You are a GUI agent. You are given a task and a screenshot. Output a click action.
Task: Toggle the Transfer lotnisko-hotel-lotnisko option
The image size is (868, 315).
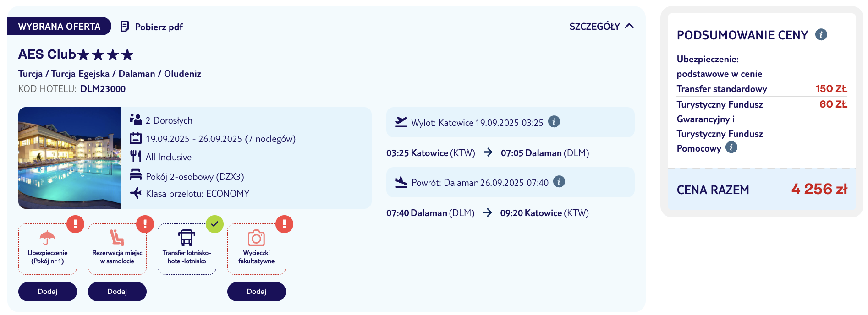tap(187, 249)
